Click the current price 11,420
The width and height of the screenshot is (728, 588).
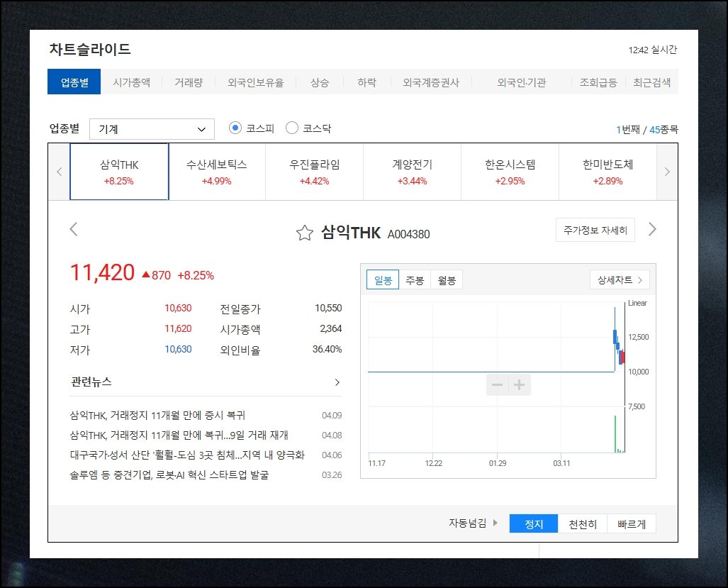click(102, 272)
